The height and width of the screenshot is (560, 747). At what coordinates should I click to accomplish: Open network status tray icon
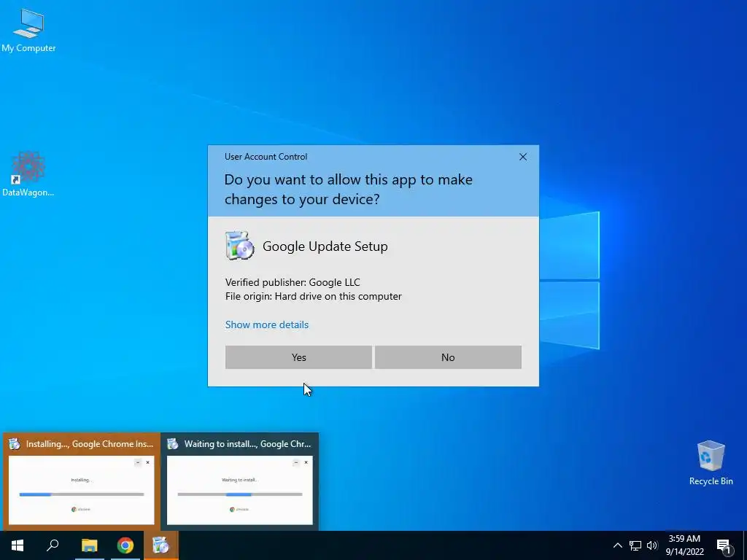coord(635,545)
